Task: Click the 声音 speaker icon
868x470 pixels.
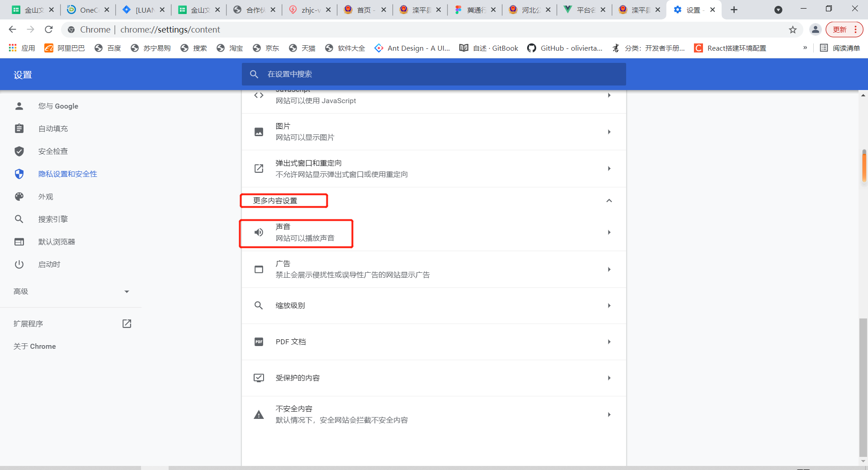Action: (259, 232)
